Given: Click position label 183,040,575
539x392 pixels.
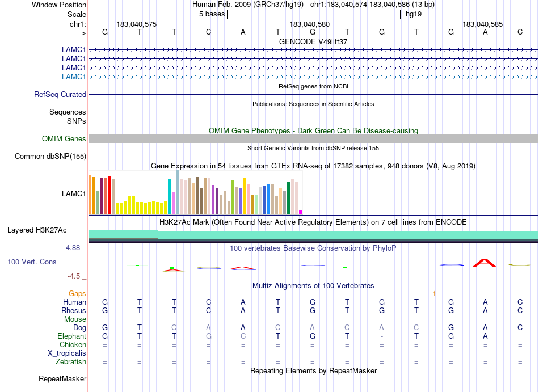Looking at the screenshot, I should [x=137, y=24].
